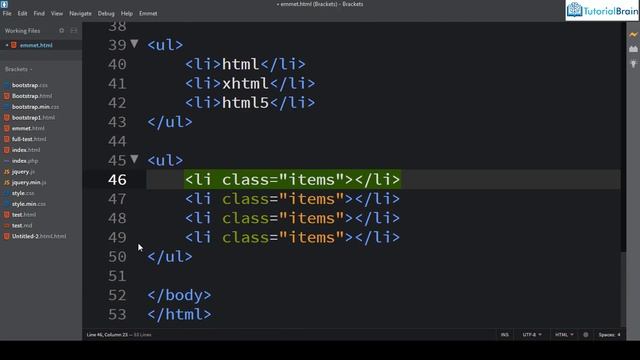640x360 pixels.
Task: Click the linting status circle icon
Action: click(x=586, y=335)
